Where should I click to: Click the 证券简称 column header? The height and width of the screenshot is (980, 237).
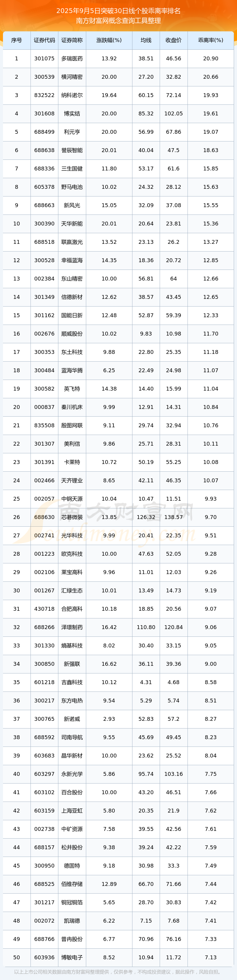[72, 40]
